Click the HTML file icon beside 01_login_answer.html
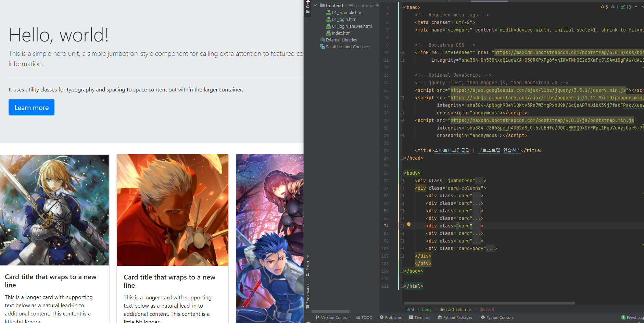The width and height of the screenshot is (644, 323). click(328, 26)
